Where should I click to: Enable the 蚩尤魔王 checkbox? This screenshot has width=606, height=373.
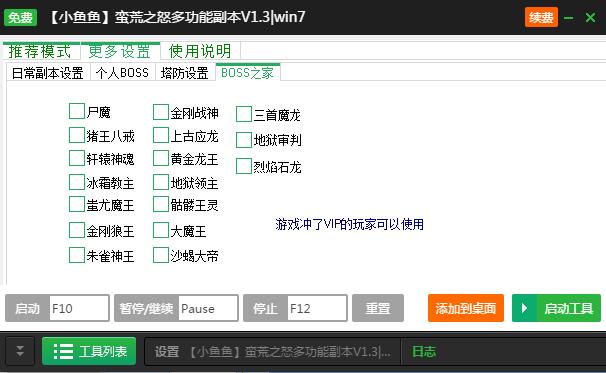[x=77, y=204]
